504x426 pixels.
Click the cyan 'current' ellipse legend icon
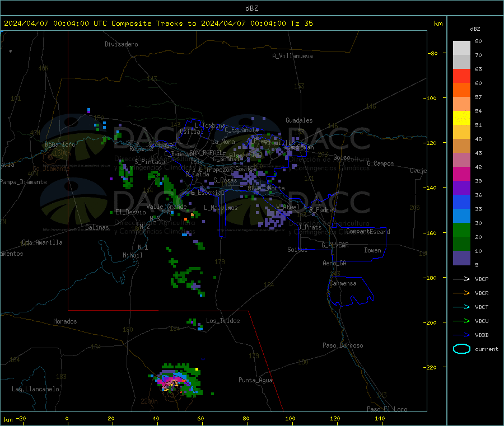pyautogui.click(x=461, y=349)
